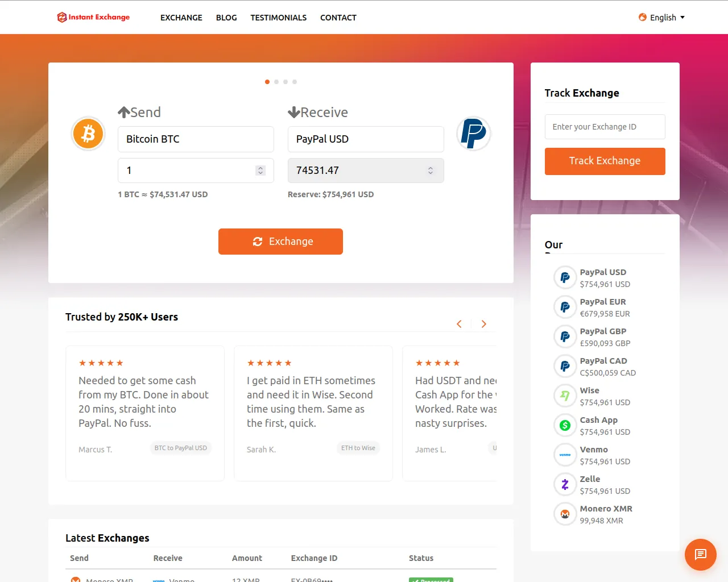
Task: Click the send amount stepper arrows
Action: (x=260, y=171)
